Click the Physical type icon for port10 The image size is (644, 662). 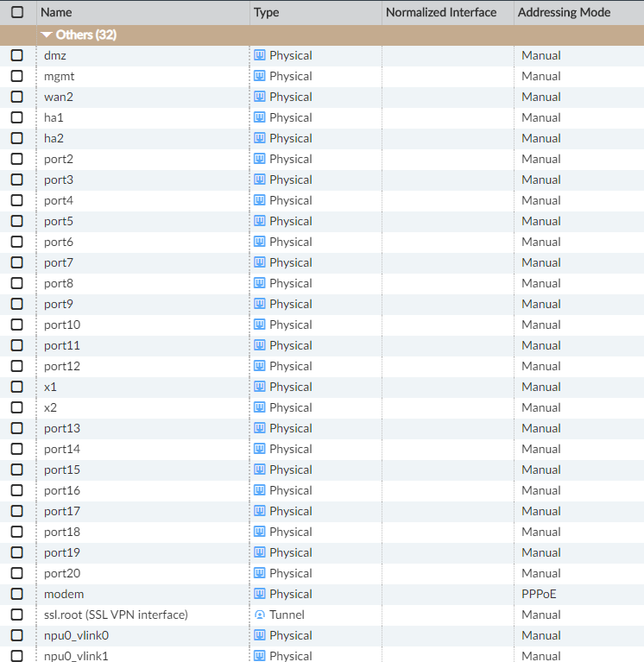pos(260,325)
